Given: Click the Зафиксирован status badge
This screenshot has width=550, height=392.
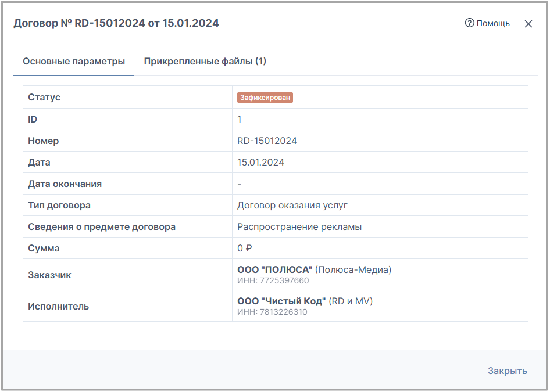Looking at the screenshot, I should click(265, 98).
